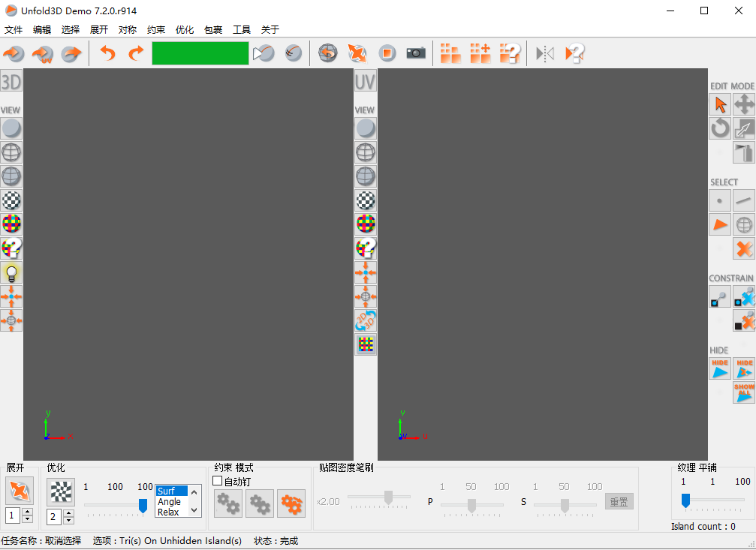Click the orange gears constraint button
Screen dimensions: 756x550
(291, 503)
